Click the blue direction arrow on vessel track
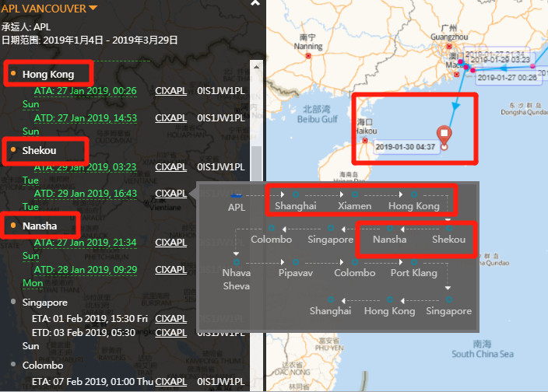 (x=455, y=107)
